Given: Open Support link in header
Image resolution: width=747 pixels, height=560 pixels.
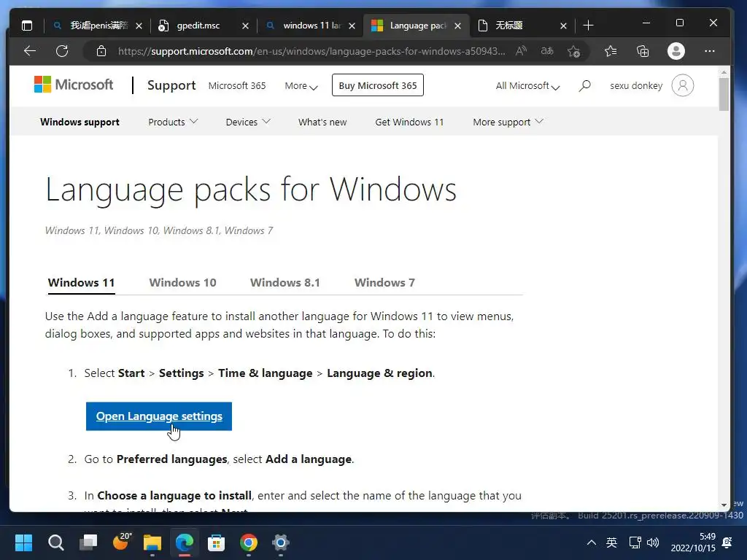Looking at the screenshot, I should (x=171, y=85).
